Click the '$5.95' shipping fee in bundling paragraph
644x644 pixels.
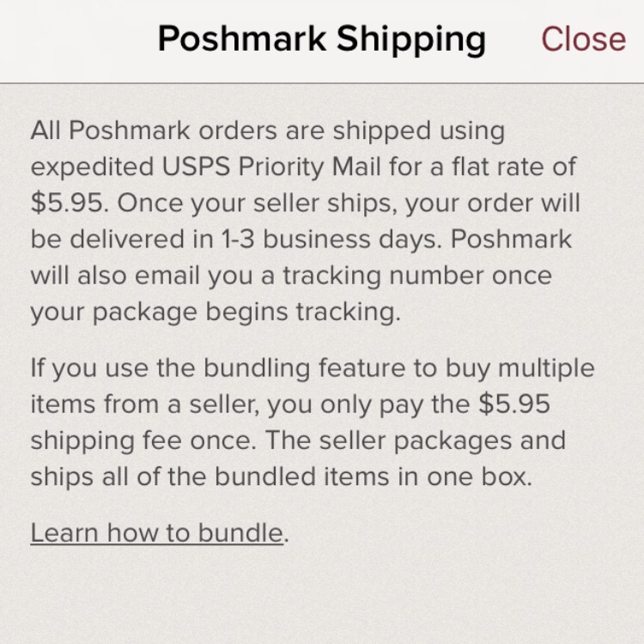pos(514,404)
